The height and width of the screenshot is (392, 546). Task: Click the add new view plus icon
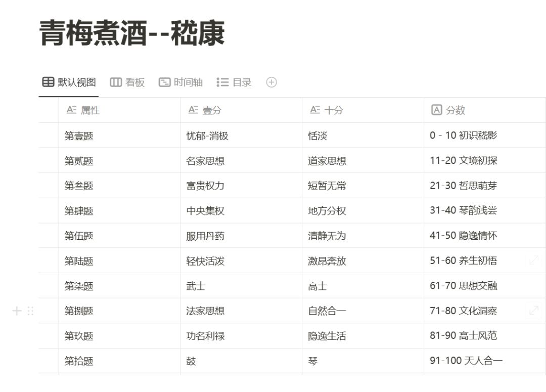coord(271,82)
